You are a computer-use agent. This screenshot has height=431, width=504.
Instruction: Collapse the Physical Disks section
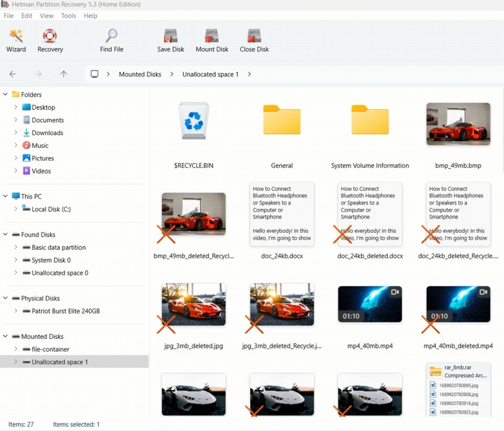(5, 298)
